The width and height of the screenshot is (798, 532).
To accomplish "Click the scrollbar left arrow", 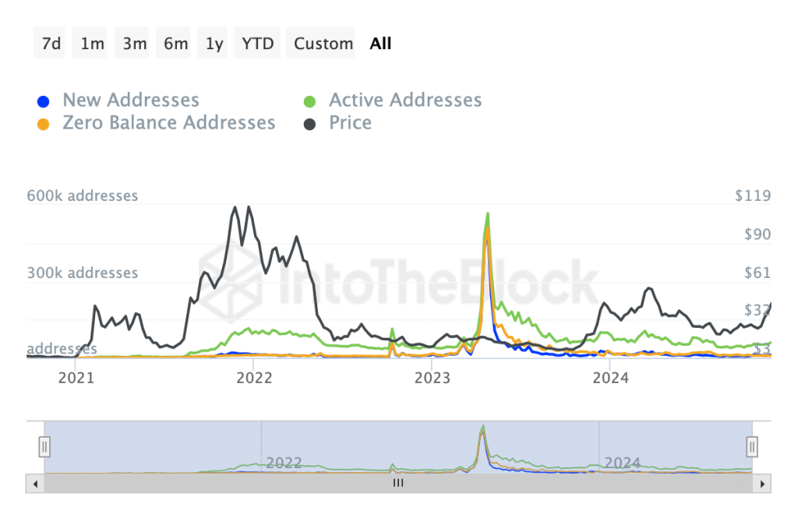I will pyautogui.click(x=35, y=484).
